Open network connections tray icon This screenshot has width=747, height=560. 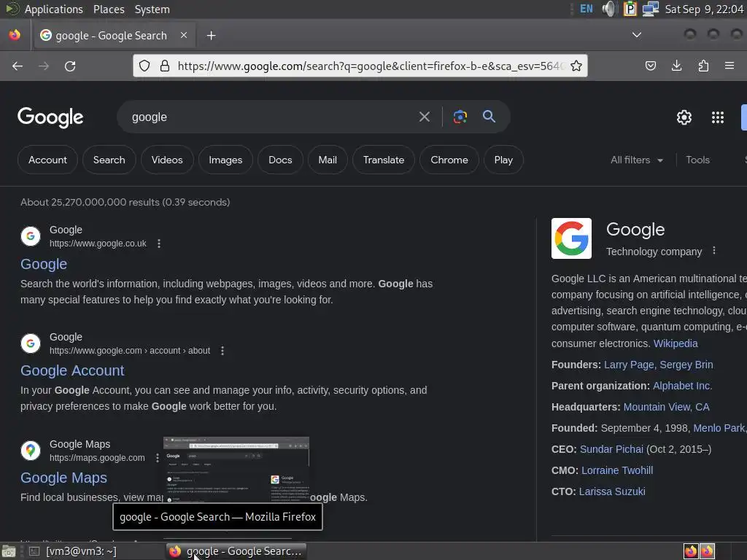(650, 9)
